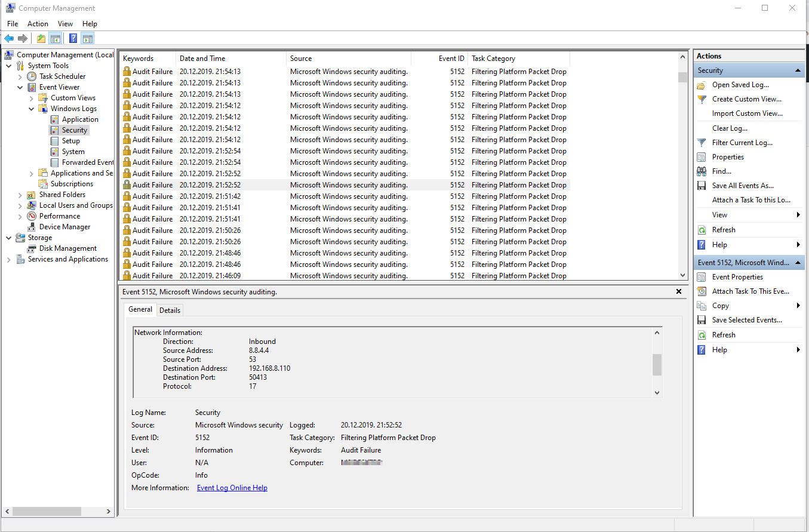Image resolution: width=809 pixels, height=532 pixels.
Task: Sort by the Task Category column header
Action: (x=519, y=59)
